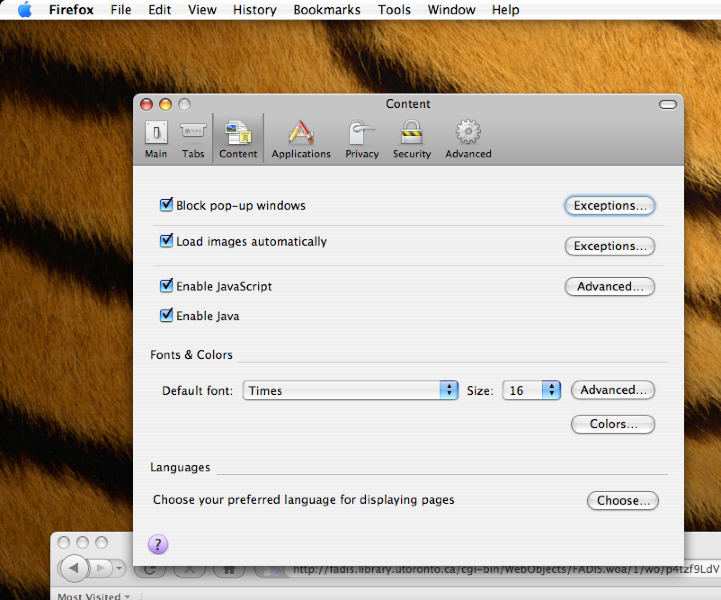Open the Window menu

tap(452, 10)
